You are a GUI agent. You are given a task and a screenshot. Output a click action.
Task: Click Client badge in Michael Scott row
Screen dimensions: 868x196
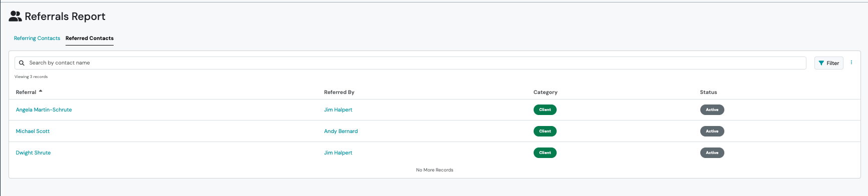[x=545, y=131]
